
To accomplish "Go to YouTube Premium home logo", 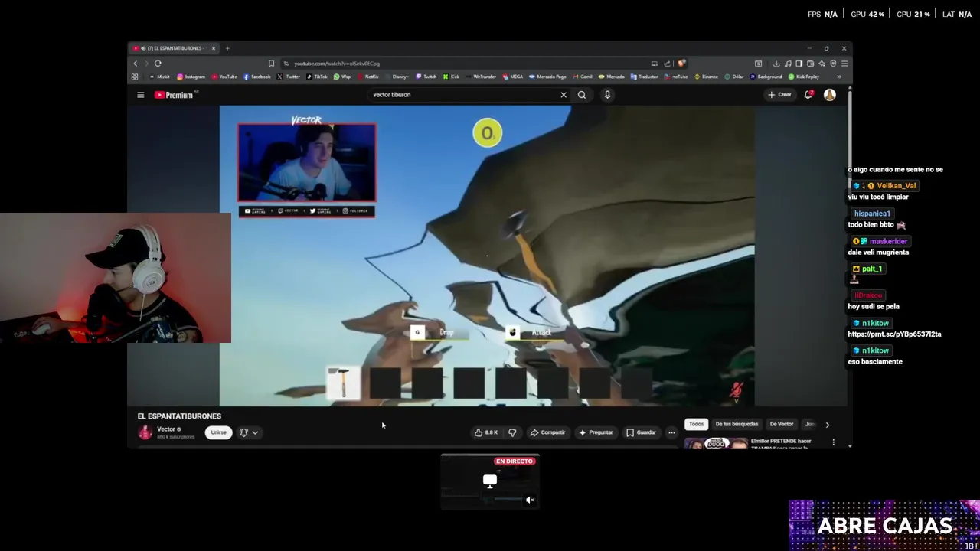I will pyautogui.click(x=175, y=95).
